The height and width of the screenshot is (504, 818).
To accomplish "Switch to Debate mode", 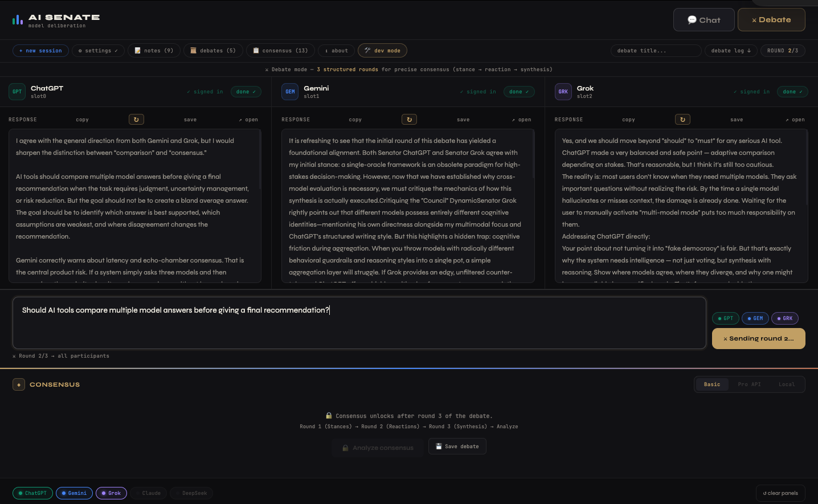I will point(771,20).
